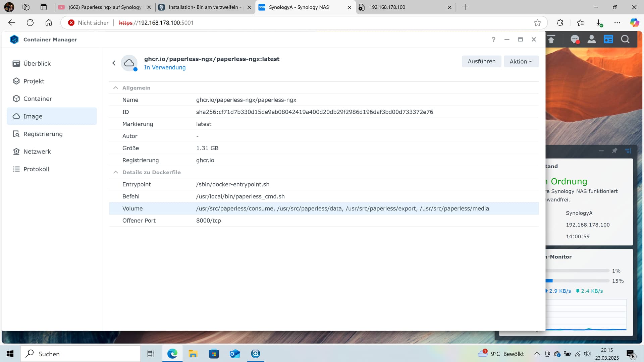
Task: Open the Aktion dropdown menu
Action: coord(521,61)
